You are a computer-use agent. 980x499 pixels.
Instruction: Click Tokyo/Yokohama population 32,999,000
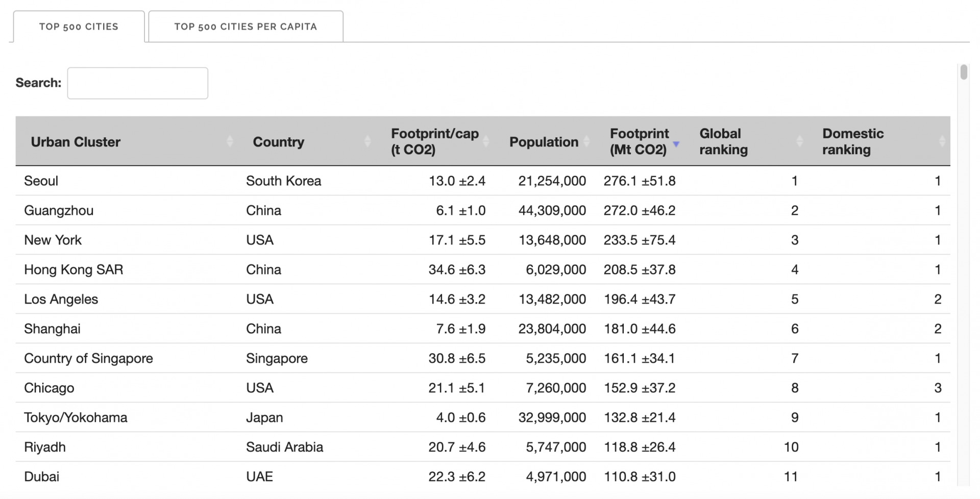point(552,417)
